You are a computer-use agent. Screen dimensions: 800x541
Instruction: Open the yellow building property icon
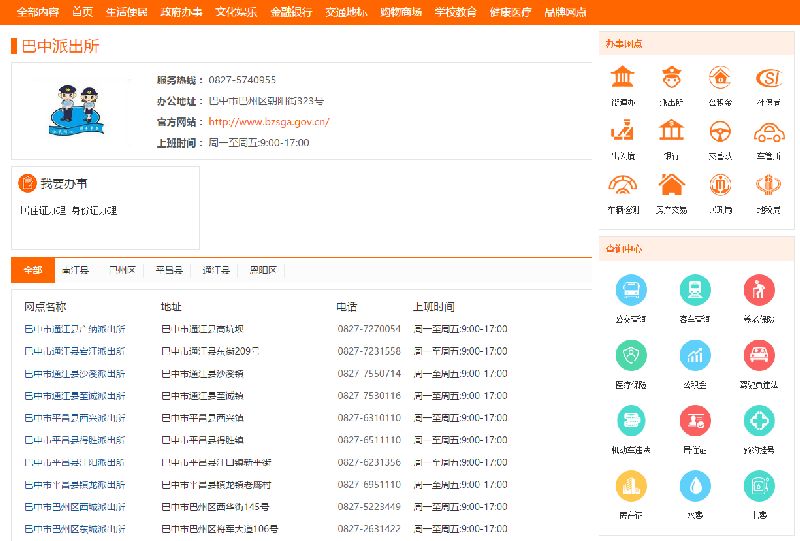pyautogui.click(x=631, y=485)
